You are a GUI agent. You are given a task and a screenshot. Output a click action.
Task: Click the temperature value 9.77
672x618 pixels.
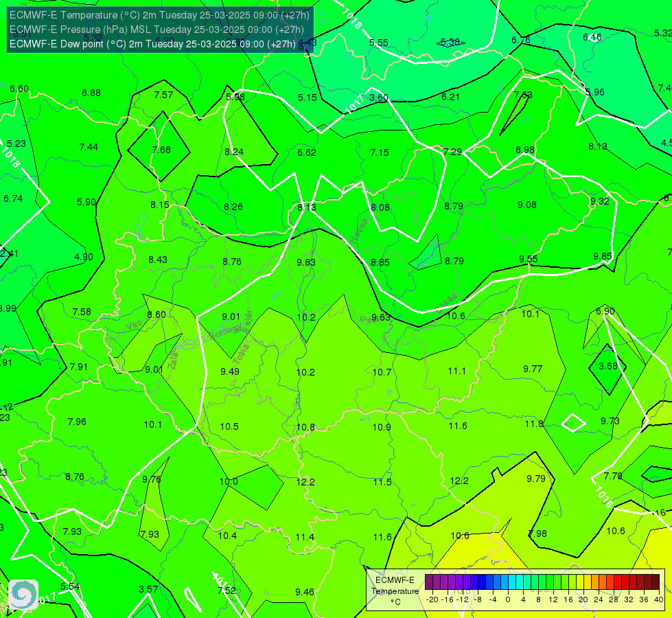pos(533,369)
